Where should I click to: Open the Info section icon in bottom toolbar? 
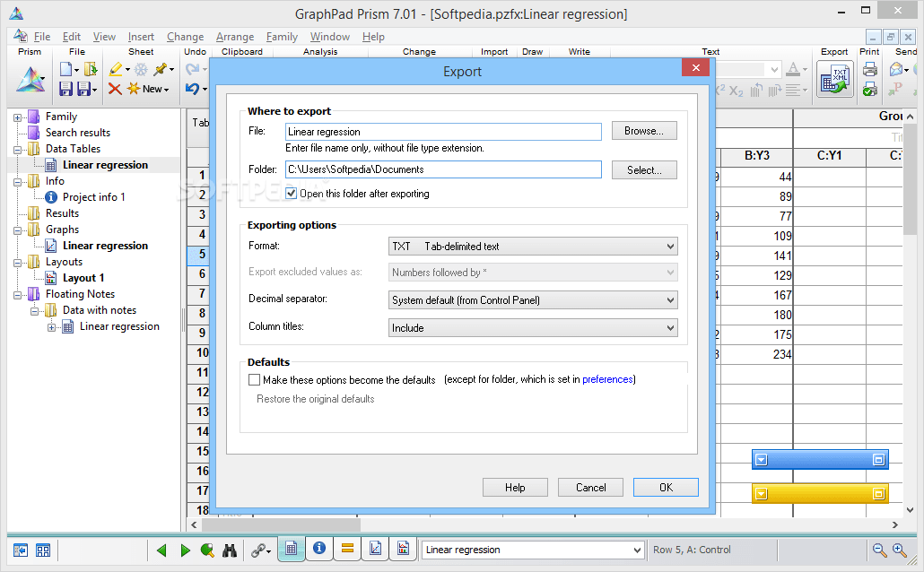tap(319, 549)
